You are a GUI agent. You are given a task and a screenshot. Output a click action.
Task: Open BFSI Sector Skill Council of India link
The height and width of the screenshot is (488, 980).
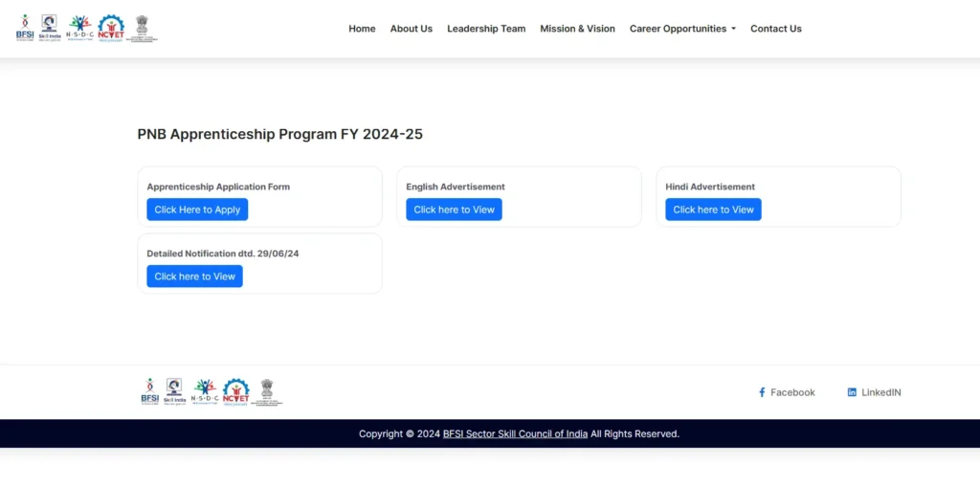515,433
